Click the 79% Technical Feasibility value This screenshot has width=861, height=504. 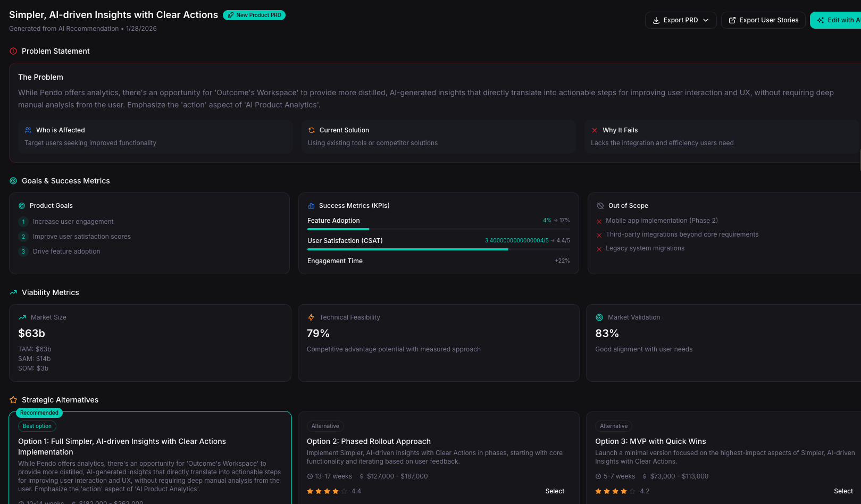coord(318,333)
